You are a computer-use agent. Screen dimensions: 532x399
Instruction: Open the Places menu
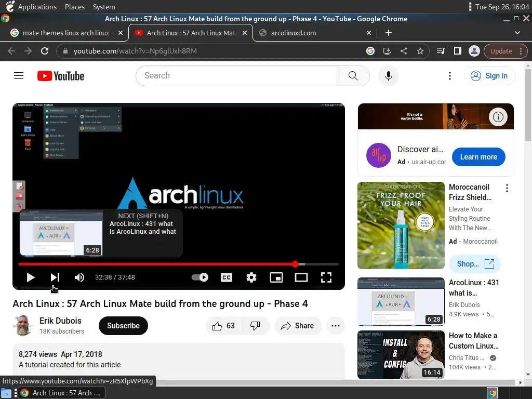coord(75,7)
